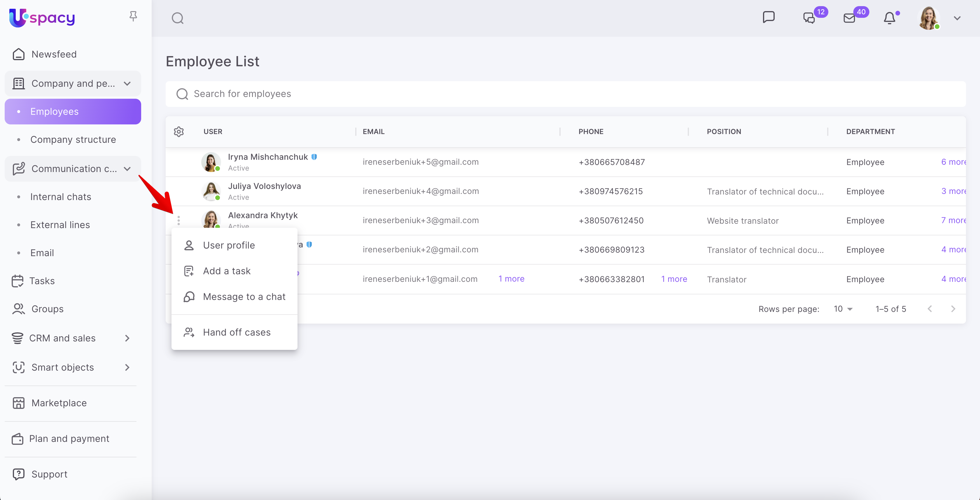The image size is (980, 500).
Task: Choose Hand off cases menu option
Action: (x=237, y=332)
